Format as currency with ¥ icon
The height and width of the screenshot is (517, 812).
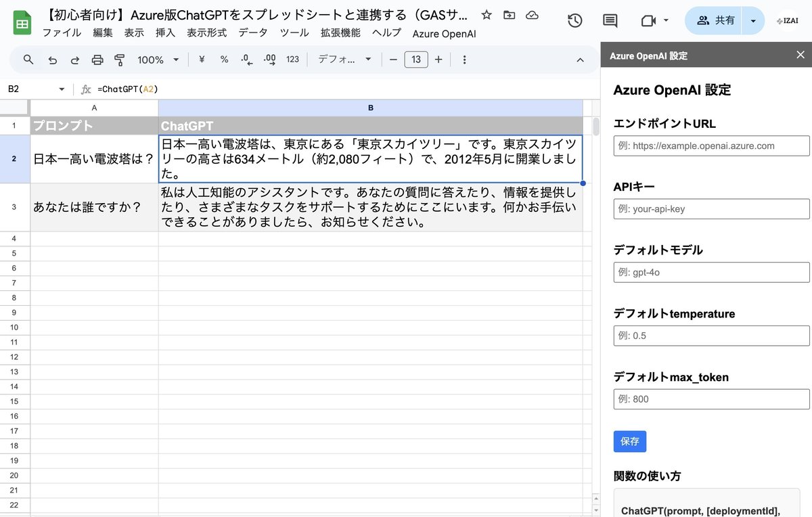(x=202, y=60)
